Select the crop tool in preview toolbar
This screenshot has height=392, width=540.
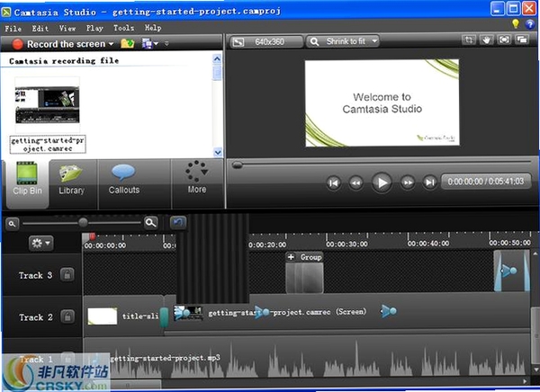click(468, 40)
